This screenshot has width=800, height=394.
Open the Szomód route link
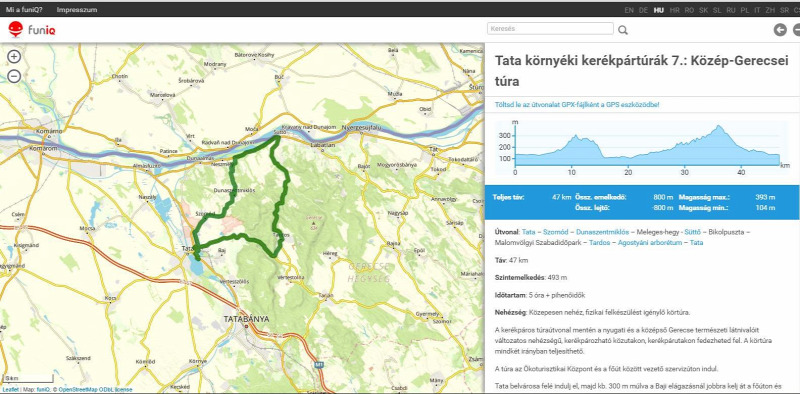(556, 232)
